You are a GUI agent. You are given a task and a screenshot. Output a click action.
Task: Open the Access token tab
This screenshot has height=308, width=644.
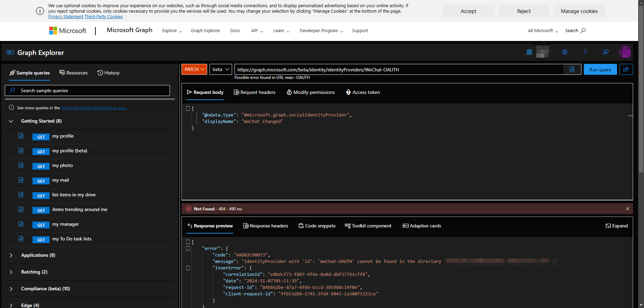363,92
